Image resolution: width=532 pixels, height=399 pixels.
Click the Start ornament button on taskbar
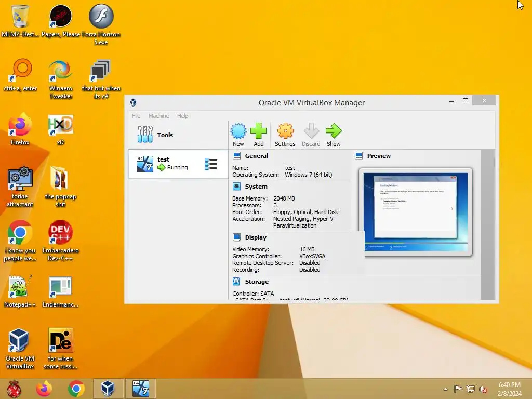14,389
